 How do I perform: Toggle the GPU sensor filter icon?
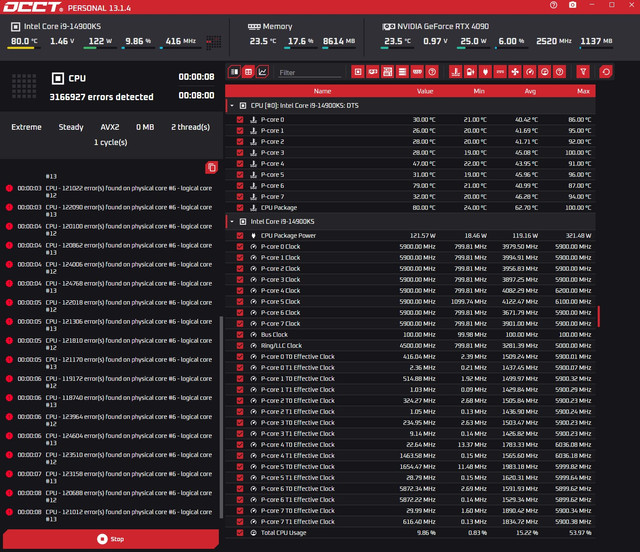click(x=373, y=72)
